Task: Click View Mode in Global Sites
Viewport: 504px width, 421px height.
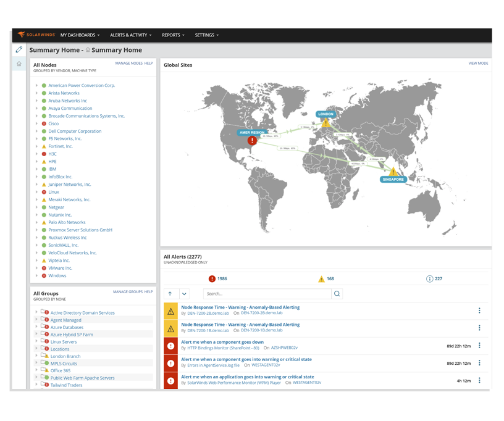Action: pos(478,63)
